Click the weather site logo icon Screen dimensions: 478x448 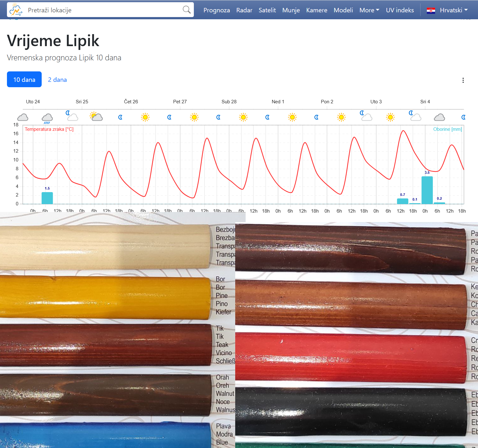click(16, 10)
